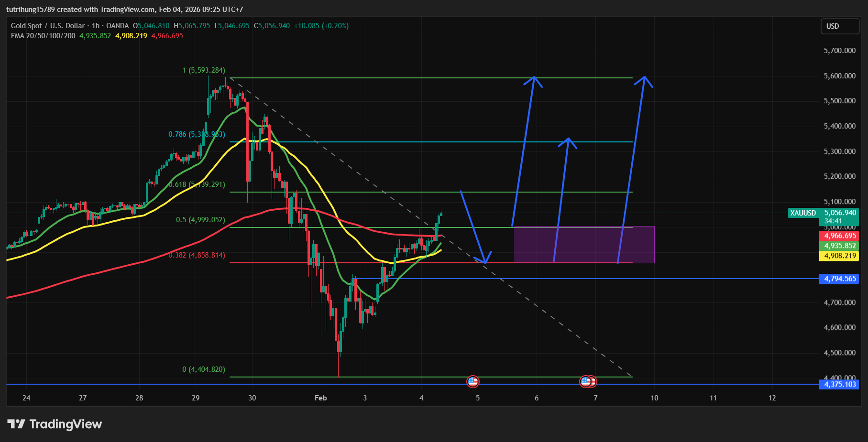This screenshot has width=868, height=442.
Task: Click the stacked US flag event icons near Feb 7
Action: [x=588, y=381]
